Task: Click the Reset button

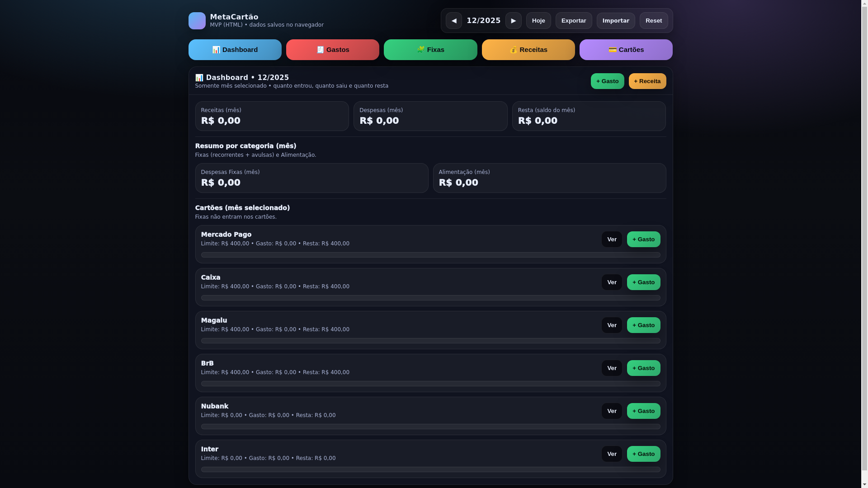Action: pyautogui.click(x=654, y=21)
